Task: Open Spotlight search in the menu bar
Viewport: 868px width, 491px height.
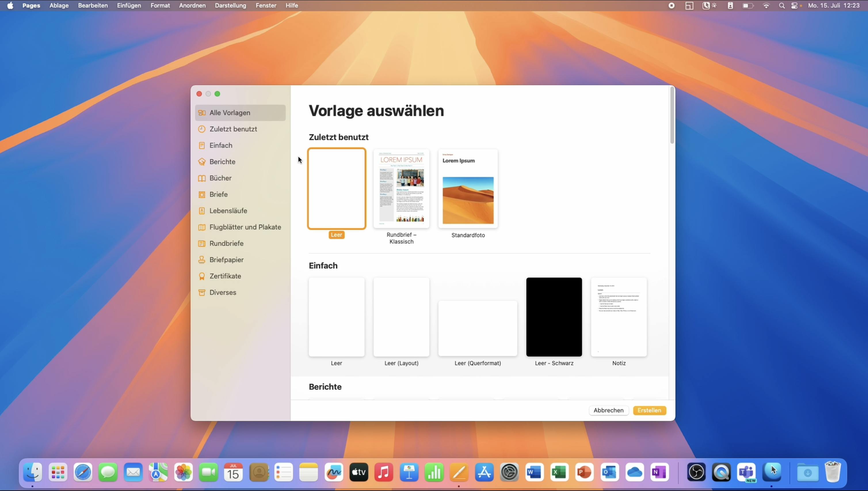Action: coord(782,5)
